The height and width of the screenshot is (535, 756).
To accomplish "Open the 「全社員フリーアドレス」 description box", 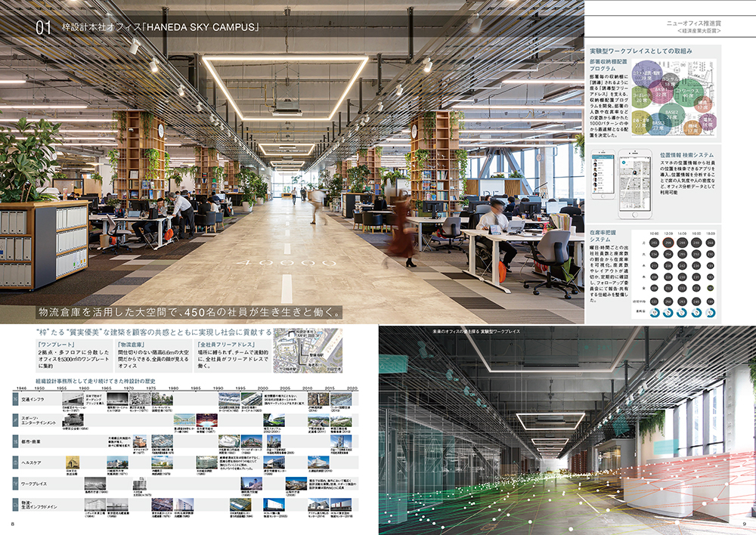I will point(233,356).
